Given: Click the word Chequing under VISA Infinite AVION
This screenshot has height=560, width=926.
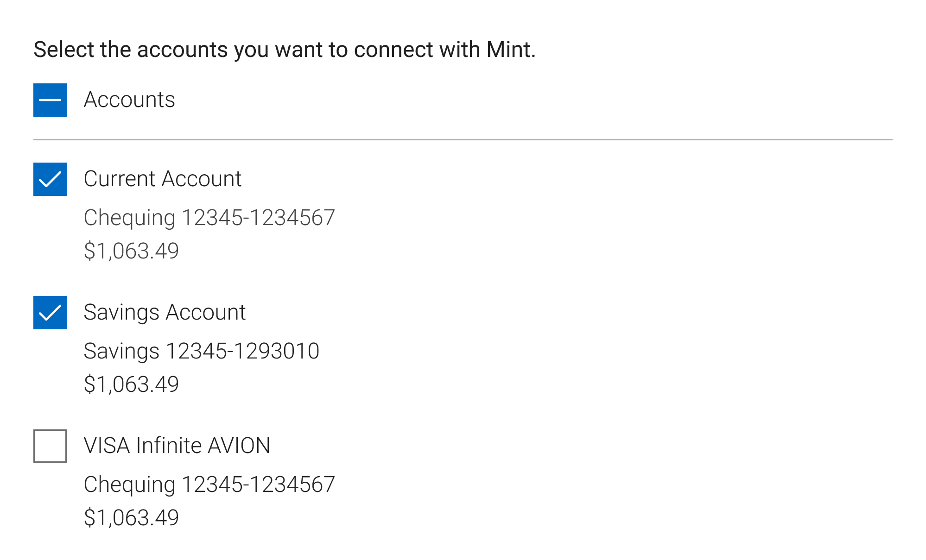Looking at the screenshot, I should coord(129,484).
